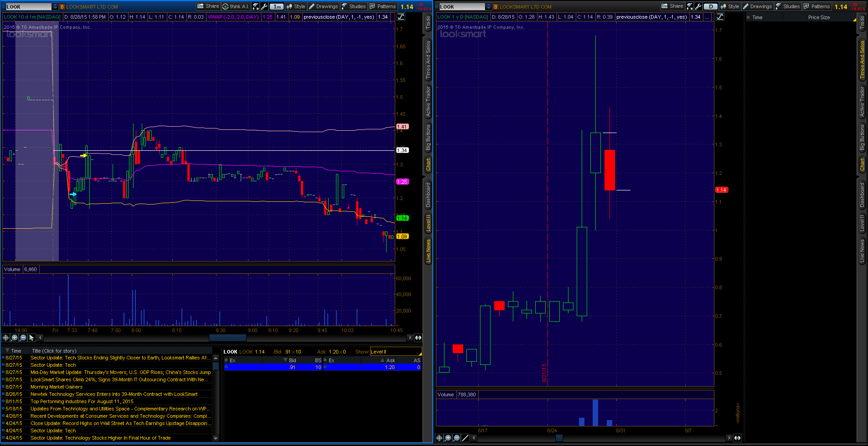Click zoom out magnifier under left chart
The width and height of the screenshot is (868, 446).
click(23, 338)
